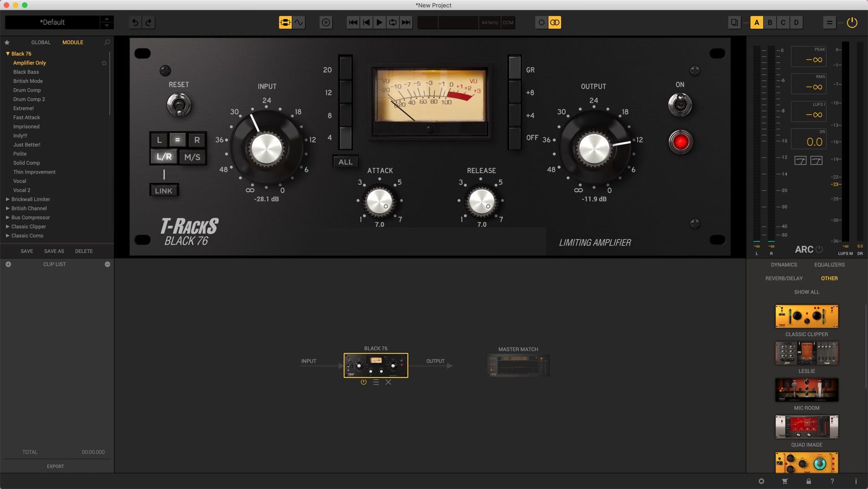
Task: Flip the RESET toggle switch
Action: (179, 105)
